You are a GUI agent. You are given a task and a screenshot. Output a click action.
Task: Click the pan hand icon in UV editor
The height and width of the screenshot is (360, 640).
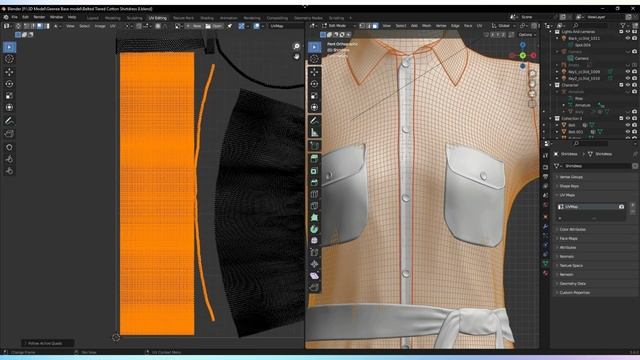tap(297, 56)
